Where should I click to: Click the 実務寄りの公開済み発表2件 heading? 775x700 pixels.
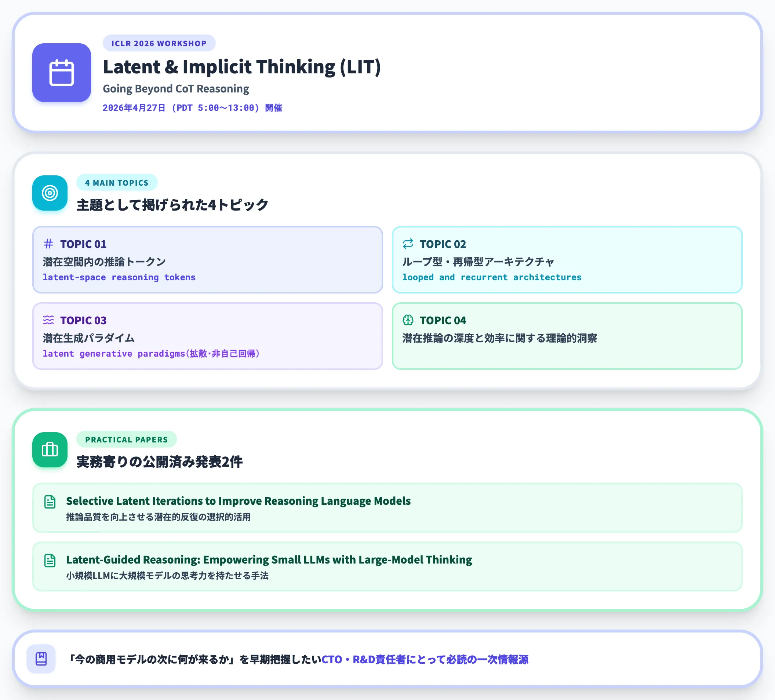click(x=160, y=462)
